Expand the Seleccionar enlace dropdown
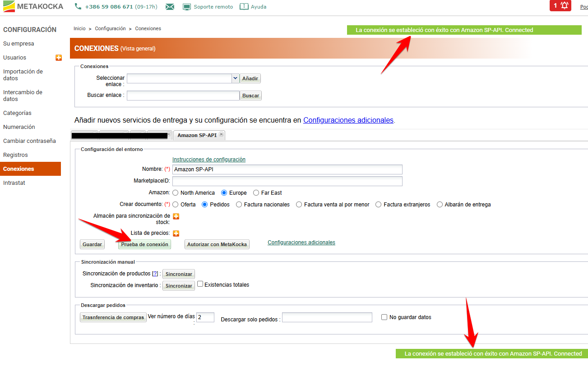Screen dimensions: 588x366 [x=235, y=78]
